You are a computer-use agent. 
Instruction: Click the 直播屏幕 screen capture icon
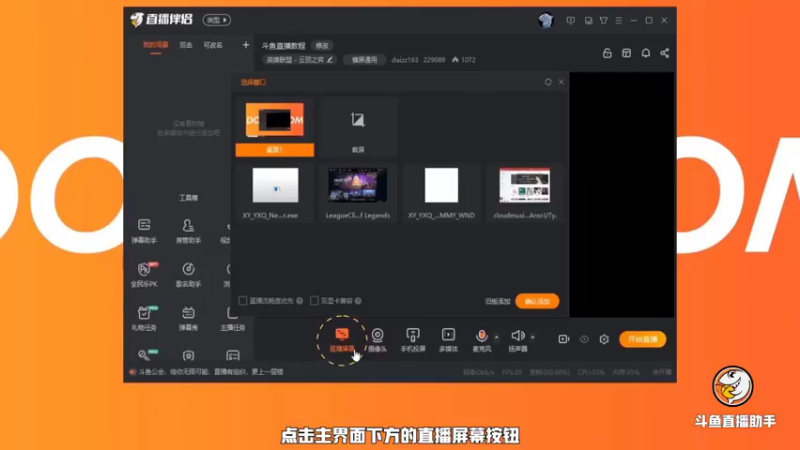(341, 335)
